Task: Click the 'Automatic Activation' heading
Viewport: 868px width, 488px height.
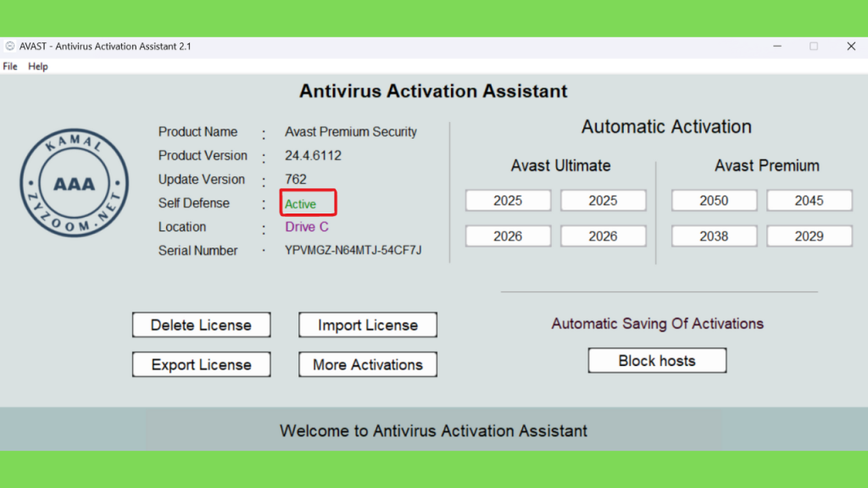Action: tap(666, 127)
